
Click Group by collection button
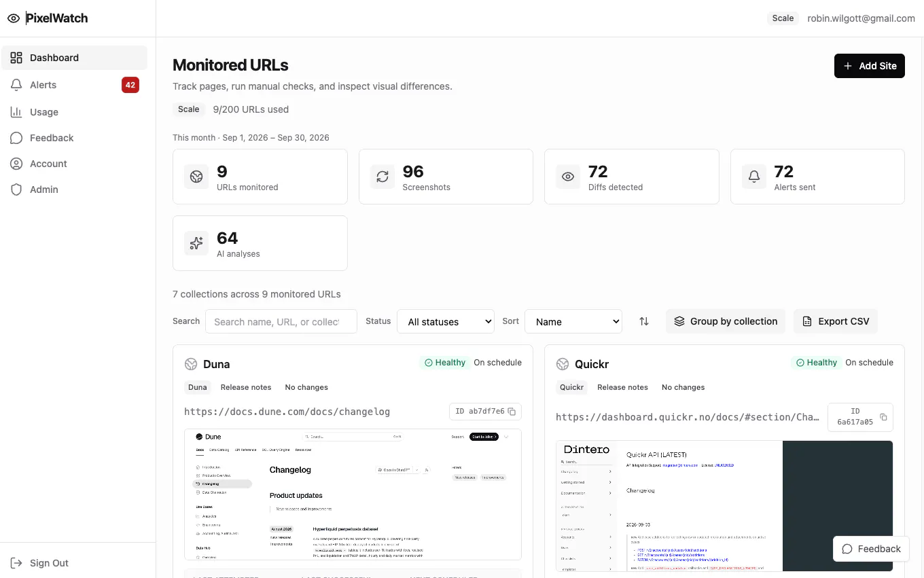tap(726, 321)
